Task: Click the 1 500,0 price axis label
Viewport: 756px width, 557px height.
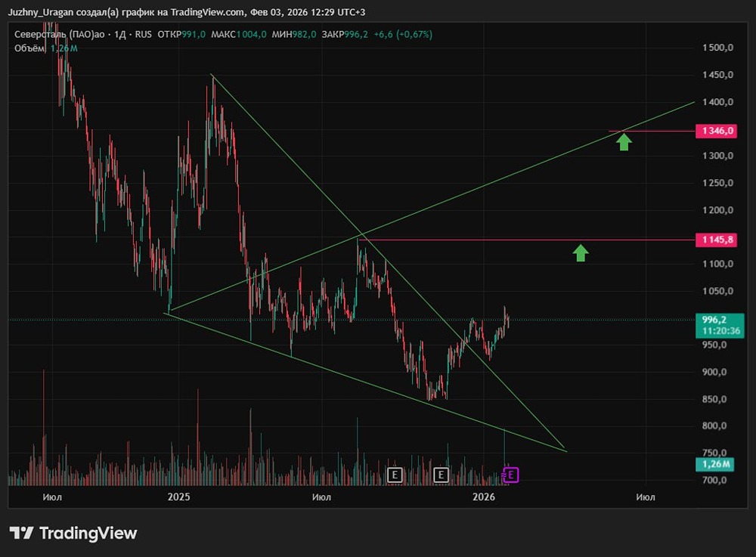Action: pyautogui.click(x=717, y=47)
